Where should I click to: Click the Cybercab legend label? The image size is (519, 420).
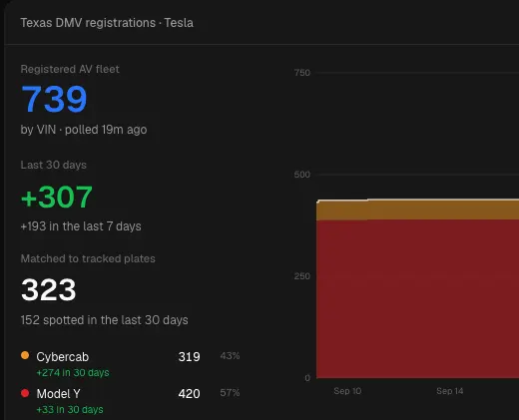pyautogui.click(x=63, y=357)
